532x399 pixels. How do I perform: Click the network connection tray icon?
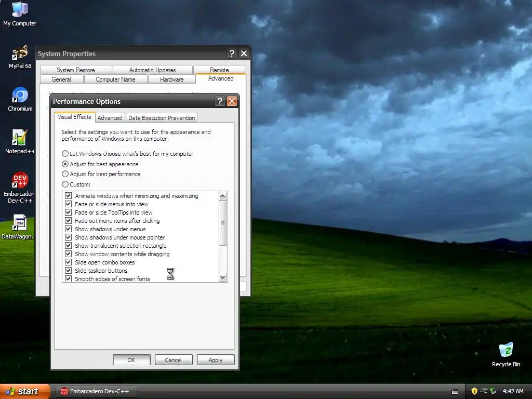point(484,391)
